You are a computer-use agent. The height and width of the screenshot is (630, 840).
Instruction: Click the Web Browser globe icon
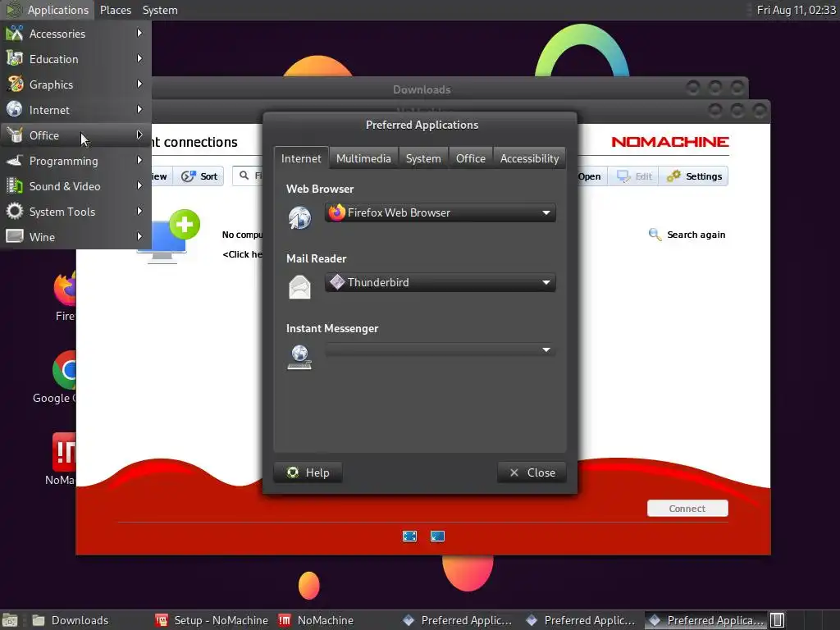point(299,217)
